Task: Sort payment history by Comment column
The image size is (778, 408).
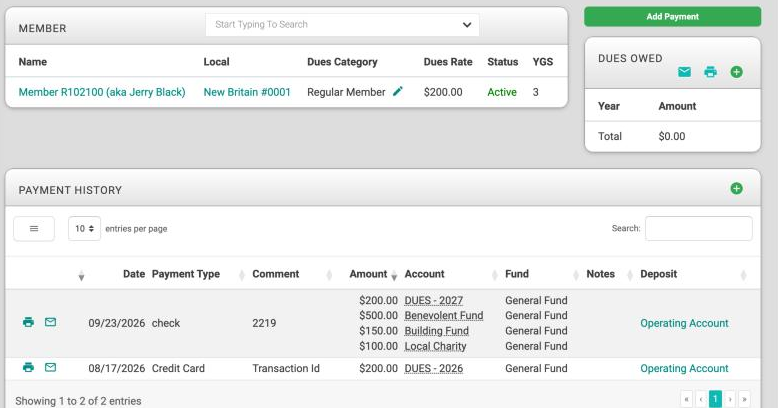Action: 275,274
